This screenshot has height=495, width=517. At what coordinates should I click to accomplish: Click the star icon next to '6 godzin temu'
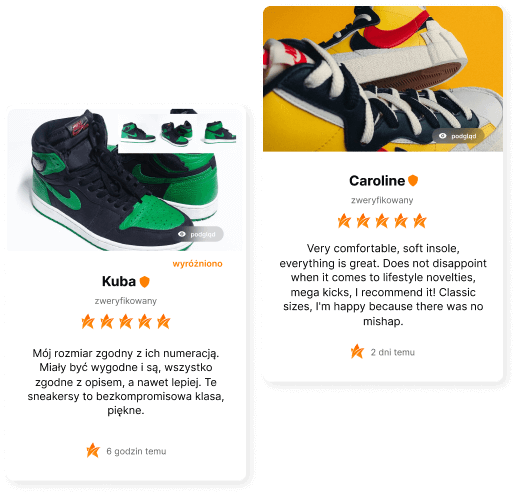point(93,451)
